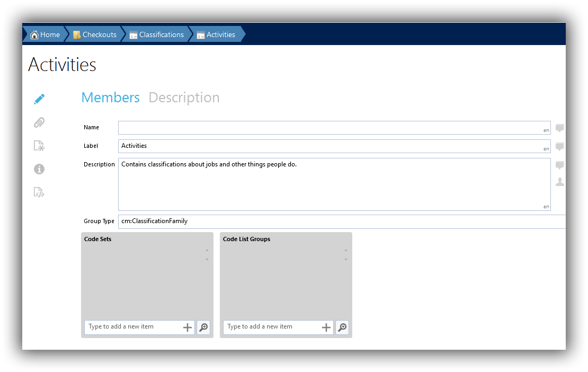
Task: Click the comment bubble beside Label field
Action: point(559,147)
